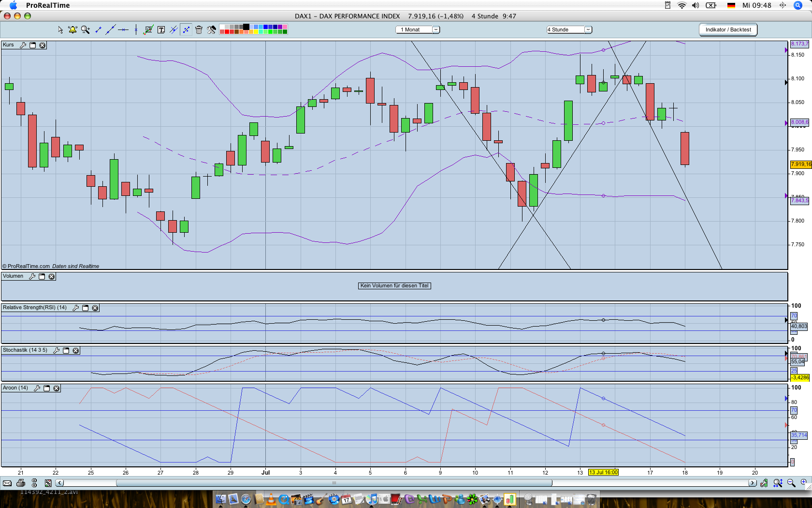This screenshot has width=812, height=508.
Task: Close the Relative Strength (RSI) panel
Action: (95, 308)
